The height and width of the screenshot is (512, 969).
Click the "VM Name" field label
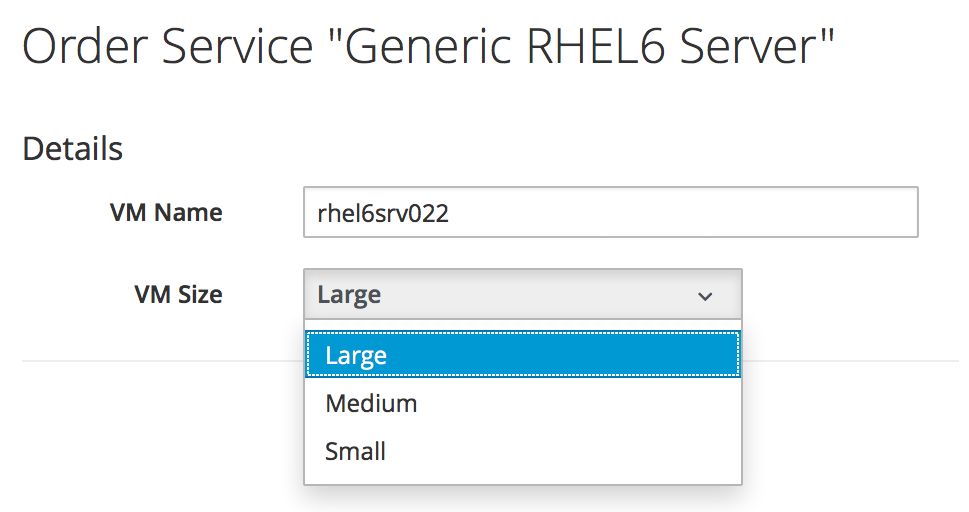[166, 213]
